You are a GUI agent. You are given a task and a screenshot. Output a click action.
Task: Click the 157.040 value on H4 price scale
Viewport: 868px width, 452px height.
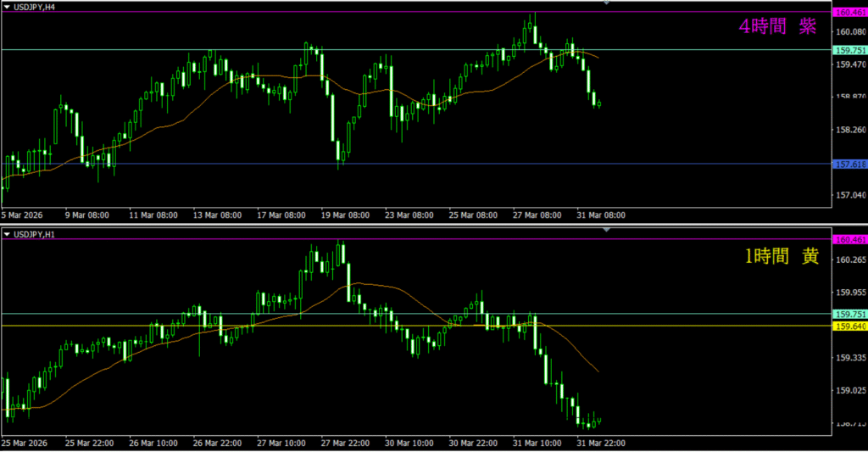coord(849,195)
